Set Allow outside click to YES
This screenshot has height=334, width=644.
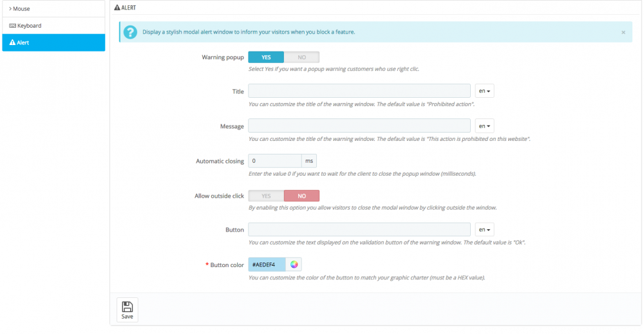[x=266, y=196]
